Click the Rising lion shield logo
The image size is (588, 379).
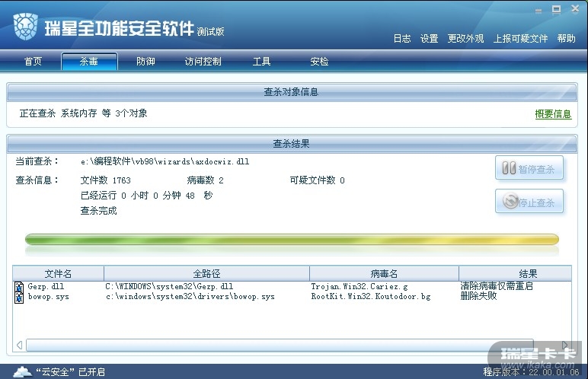[x=25, y=26]
